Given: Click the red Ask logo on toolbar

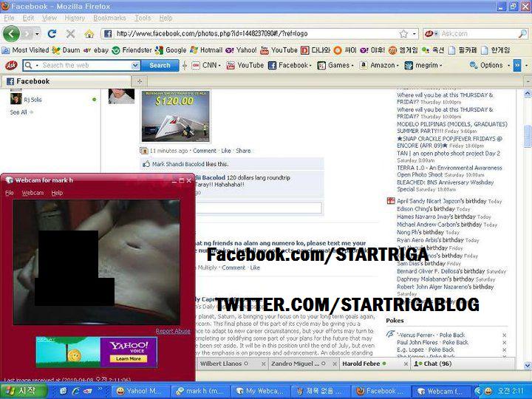Looking at the screenshot, I should click(x=11, y=65).
